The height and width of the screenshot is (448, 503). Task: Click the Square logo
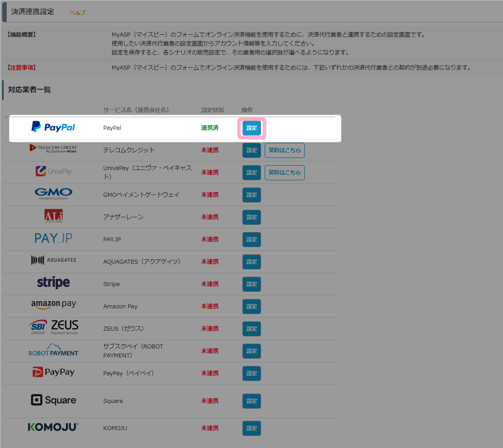pos(53,400)
